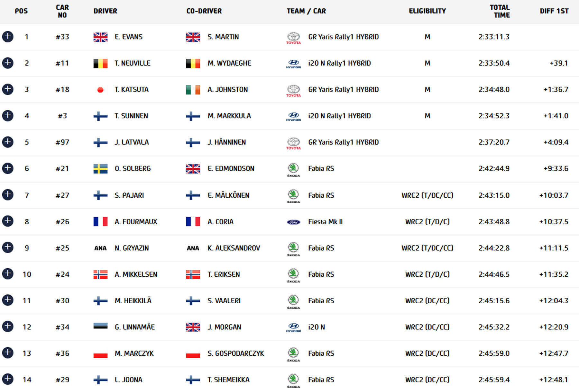Click the Skoda logo in Solberg's row
579x392 pixels.
tap(293, 169)
